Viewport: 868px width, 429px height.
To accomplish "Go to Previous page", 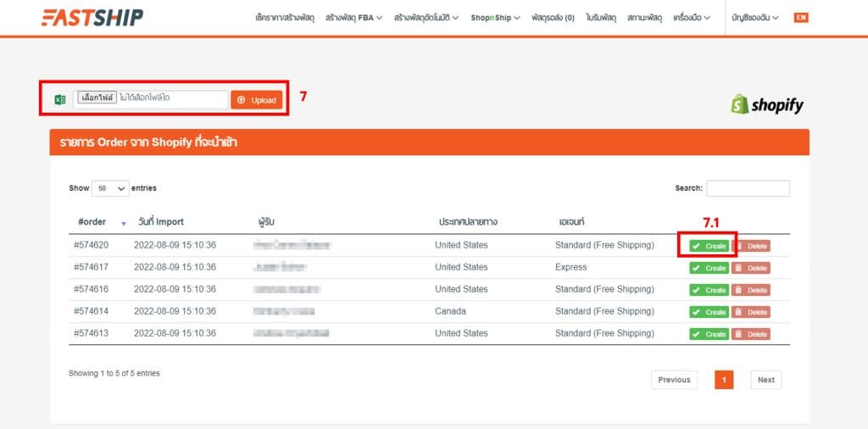I will 674,380.
